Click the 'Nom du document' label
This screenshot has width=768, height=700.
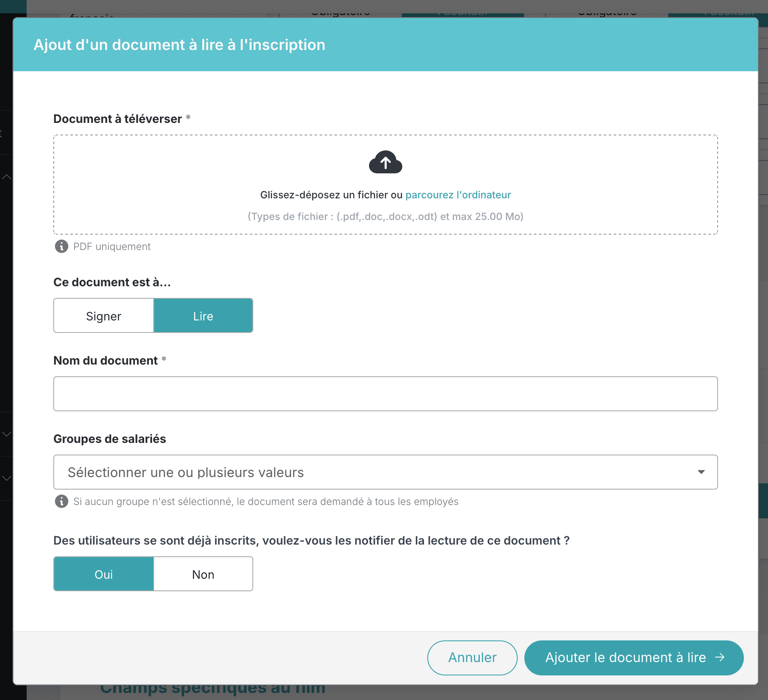(x=105, y=361)
